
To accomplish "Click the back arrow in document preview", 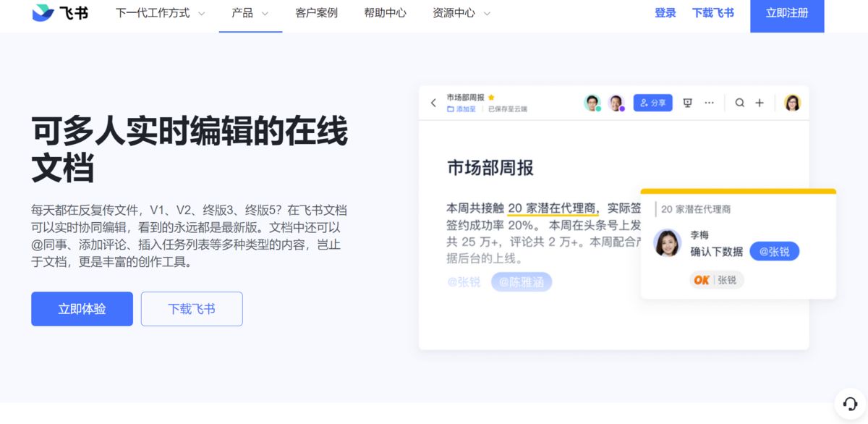I will [433, 103].
